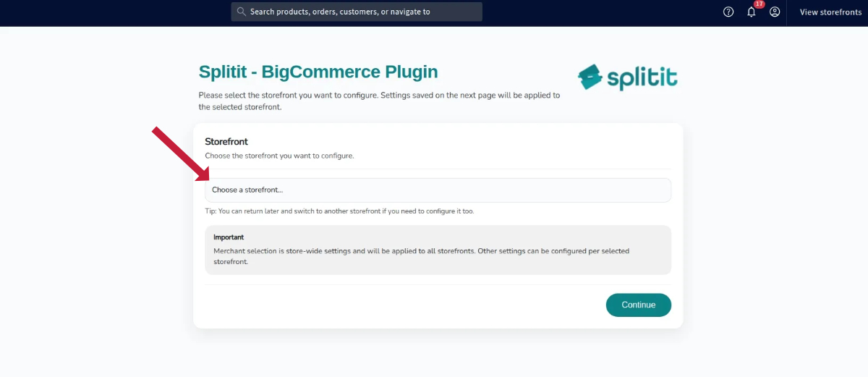Focus the top search products input field

tap(362, 12)
